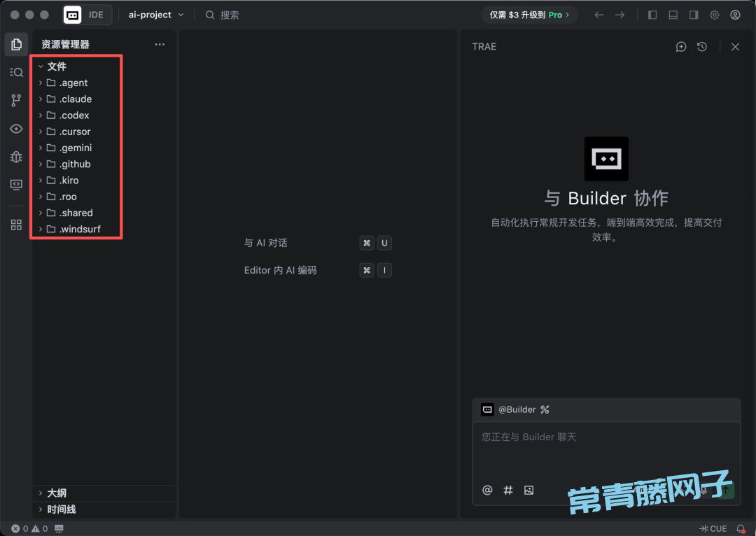Screen dimensions: 756x536
Task: Open the ai-project dropdown
Action: click(156, 15)
